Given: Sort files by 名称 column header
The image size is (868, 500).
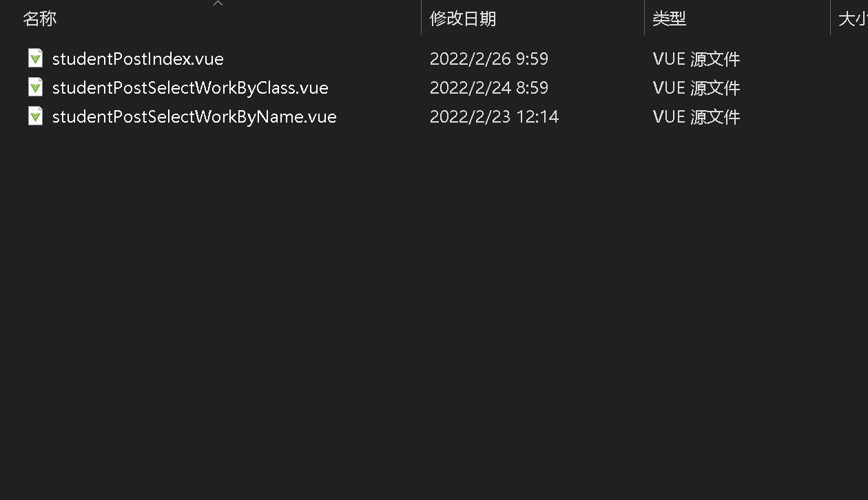Looking at the screenshot, I should 40,19.
